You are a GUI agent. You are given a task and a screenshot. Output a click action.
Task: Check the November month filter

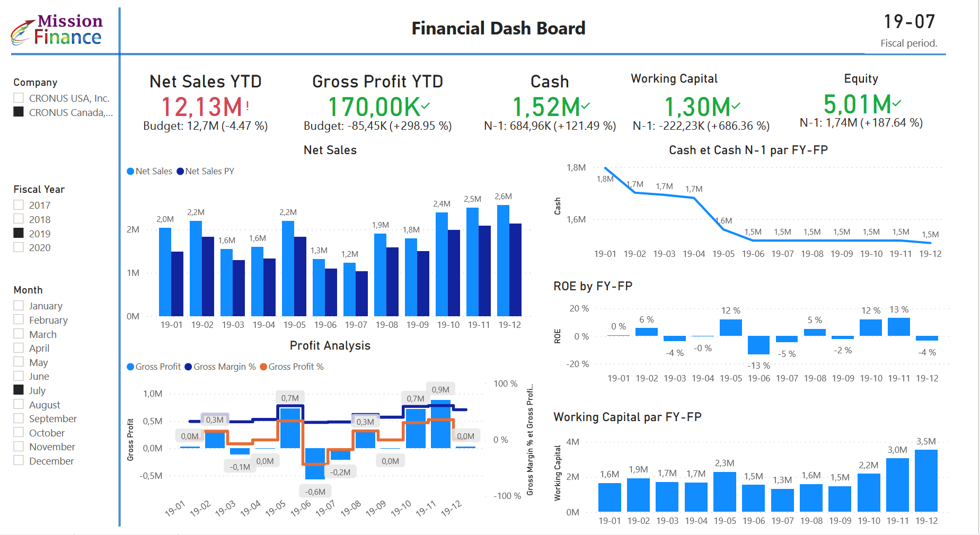coord(19,447)
